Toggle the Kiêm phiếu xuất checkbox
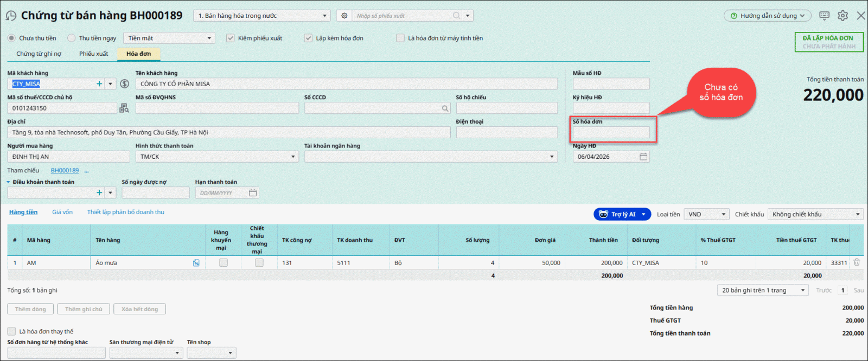The height and width of the screenshot is (361, 868). [231, 38]
